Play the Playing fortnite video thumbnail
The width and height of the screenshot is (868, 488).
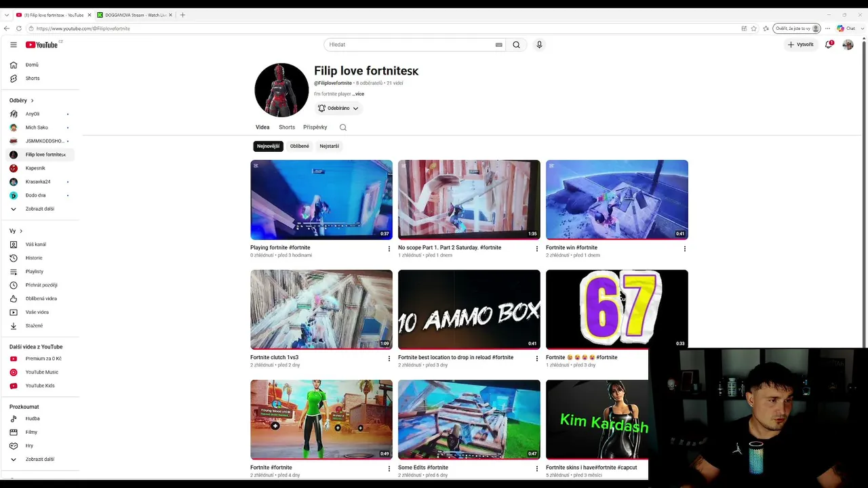click(321, 200)
